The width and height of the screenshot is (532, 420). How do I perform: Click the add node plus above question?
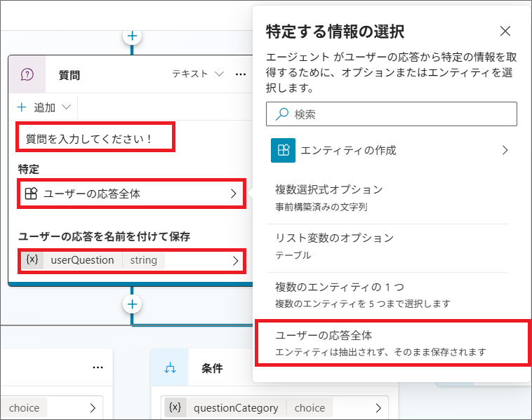click(132, 36)
